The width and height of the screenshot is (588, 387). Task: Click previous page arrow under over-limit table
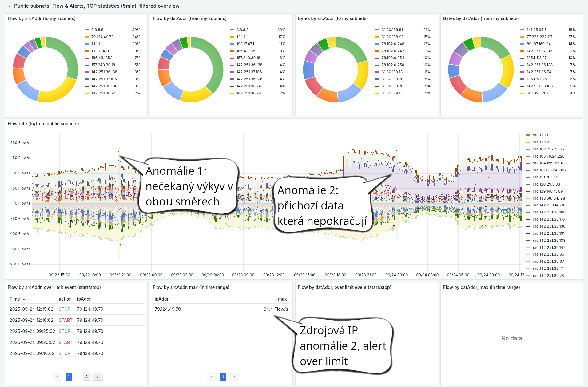[58, 377]
